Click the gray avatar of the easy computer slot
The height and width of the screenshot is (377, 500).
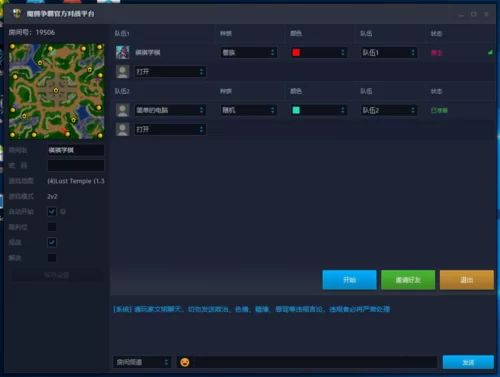point(122,110)
